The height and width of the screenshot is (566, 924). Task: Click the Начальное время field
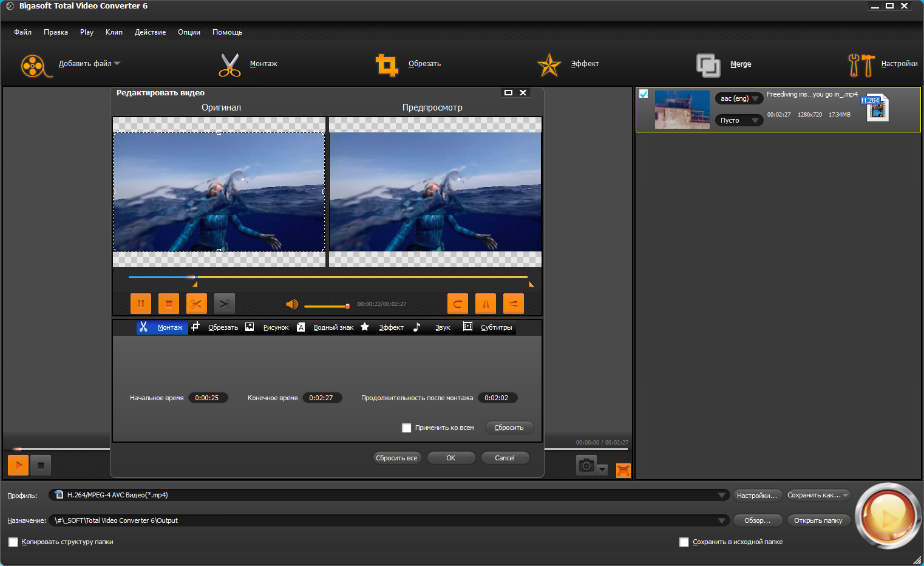tap(208, 398)
